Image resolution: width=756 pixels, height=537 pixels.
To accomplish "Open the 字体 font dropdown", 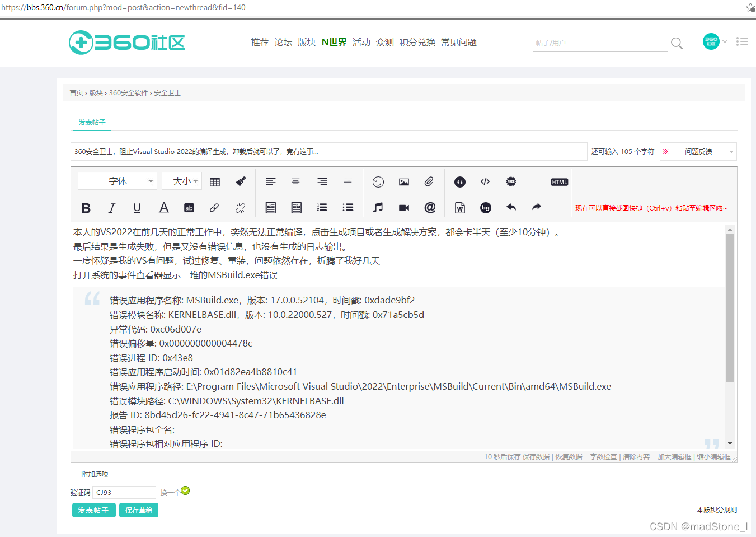I will pos(118,181).
